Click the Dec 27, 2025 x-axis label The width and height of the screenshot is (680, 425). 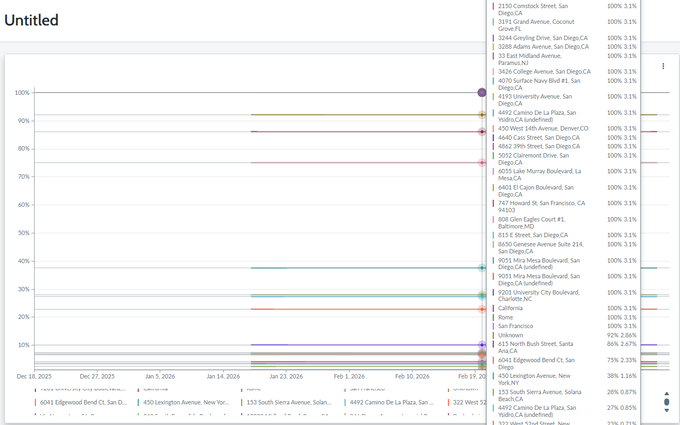point(97,376)
